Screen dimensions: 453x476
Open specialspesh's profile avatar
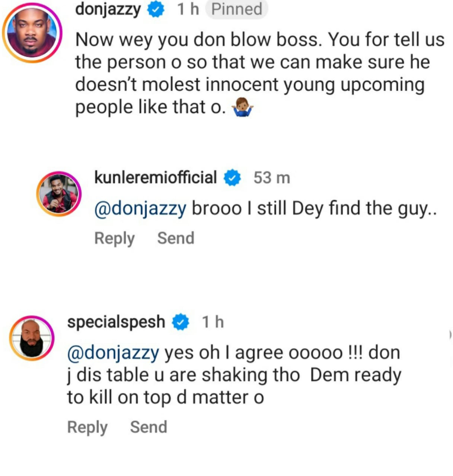(32, 338)
